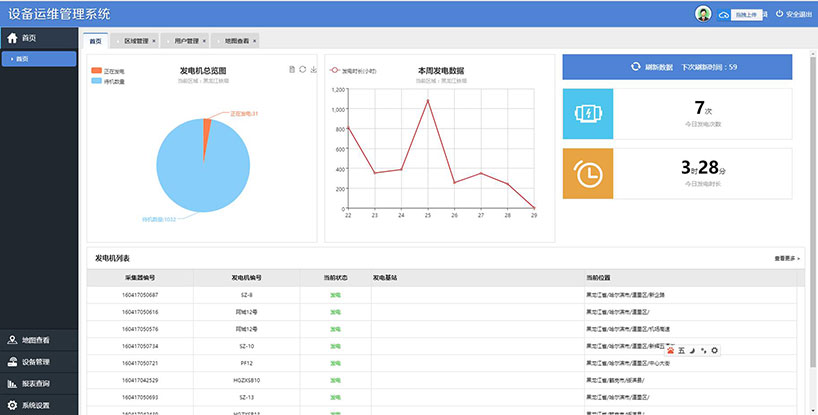Open data view icon on pie chart
The image size is (818, 415).
(291, 69)
